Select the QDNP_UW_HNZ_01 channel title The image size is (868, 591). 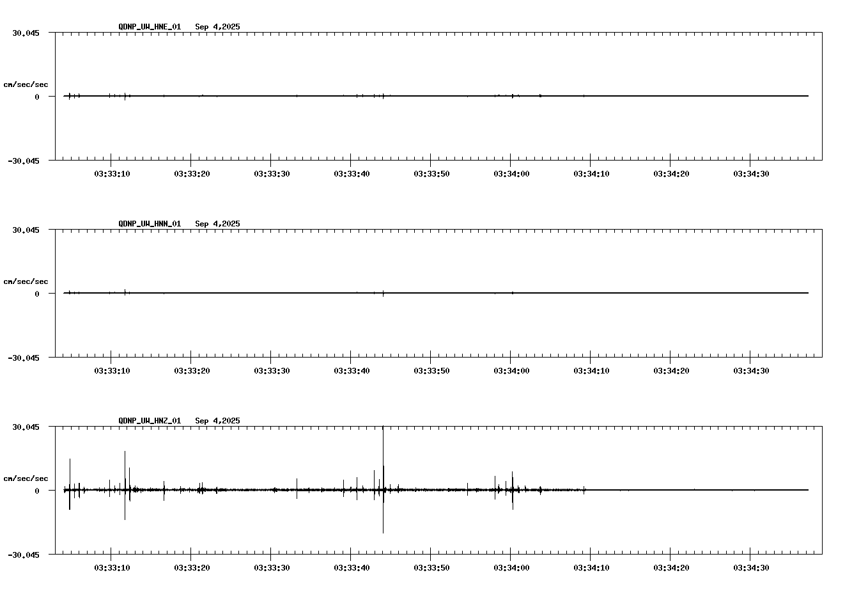tap(149, 421)
